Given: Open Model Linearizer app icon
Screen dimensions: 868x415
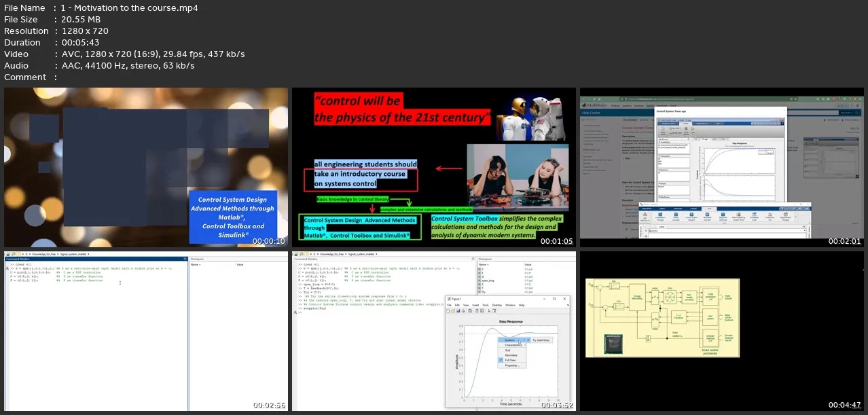Looking at the screenshot, I should (x=676, y=216).
